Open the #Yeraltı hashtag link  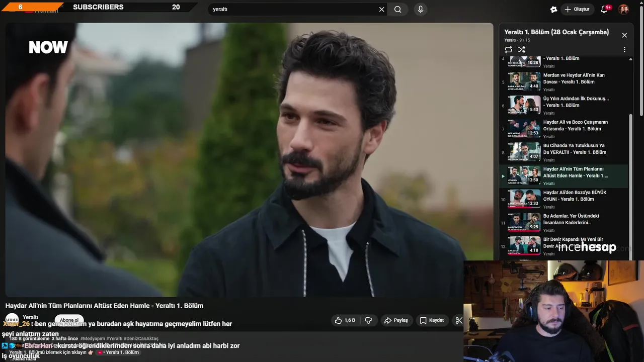tap(114, 339)
